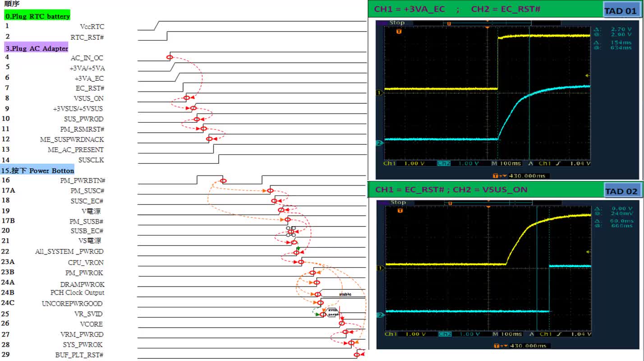This screenshot has height=361, width=644.
Task: Click the PM_PWROK signal label
Action: point(84,273)
